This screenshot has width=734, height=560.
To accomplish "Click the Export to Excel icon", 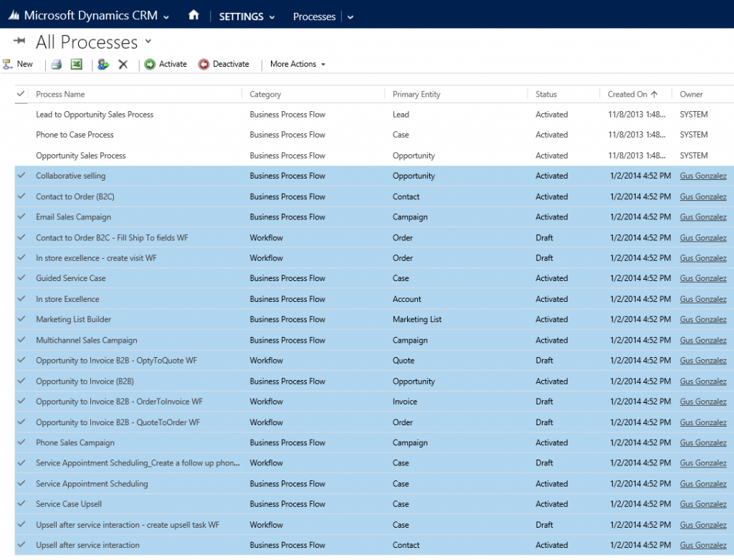I will click(75, 64).
